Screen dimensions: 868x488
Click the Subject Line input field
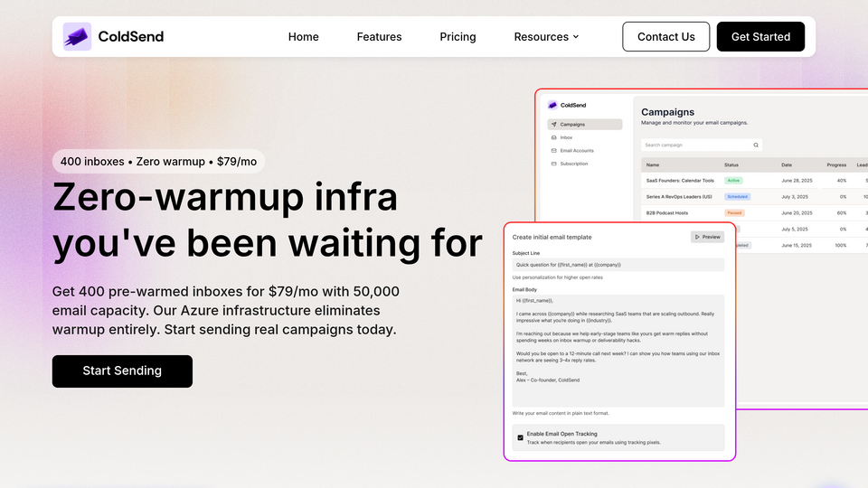[618, 265]
